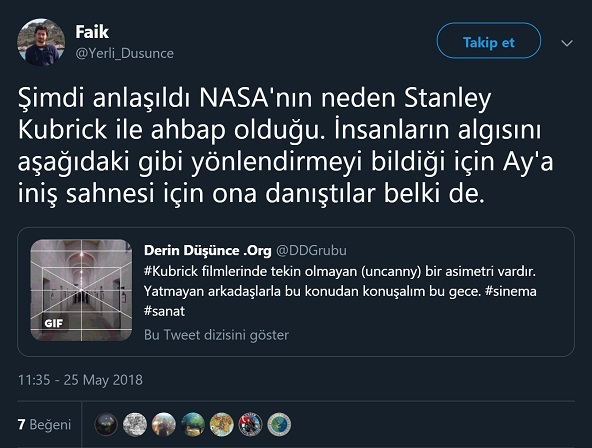The width and height of the screenshot is (592, 448).
Task: Open the #sinema hashtag
Action: (x=510, y=291)
